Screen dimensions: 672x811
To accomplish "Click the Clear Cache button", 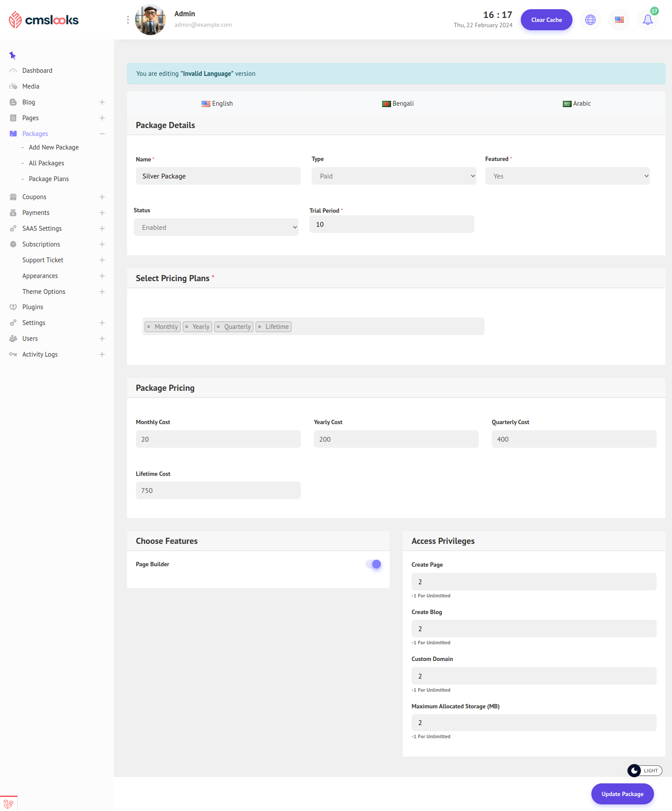I will (x=546, y=20).
